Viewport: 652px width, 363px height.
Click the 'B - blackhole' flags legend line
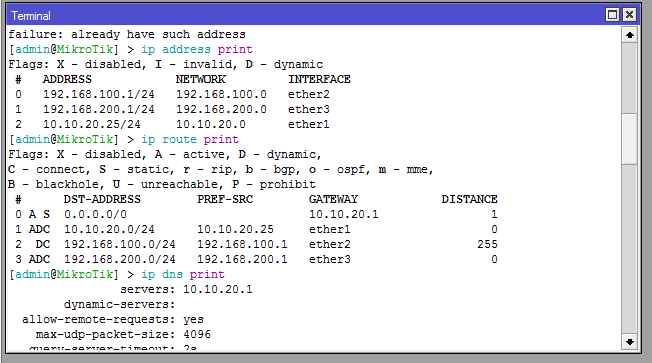coord(162,184)
